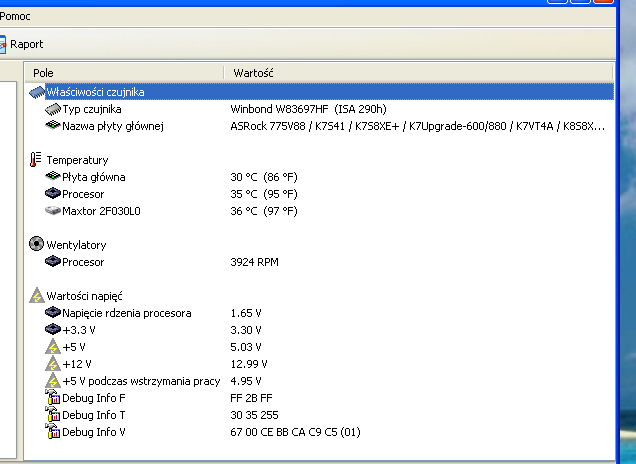Viewport: 636px width, 464px height.
Task: Click the Raport document icon
Action: (3, 44)
